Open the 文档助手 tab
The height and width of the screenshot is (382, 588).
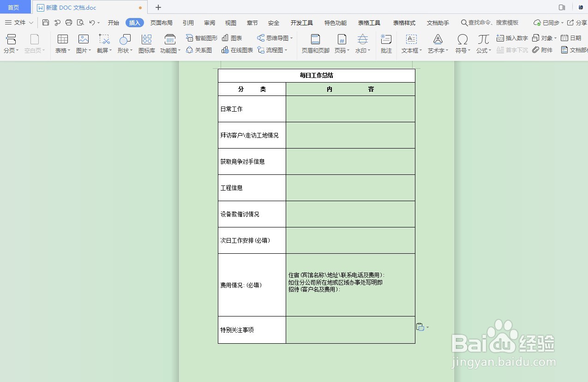pyautogui.click(x=438, y=23)
